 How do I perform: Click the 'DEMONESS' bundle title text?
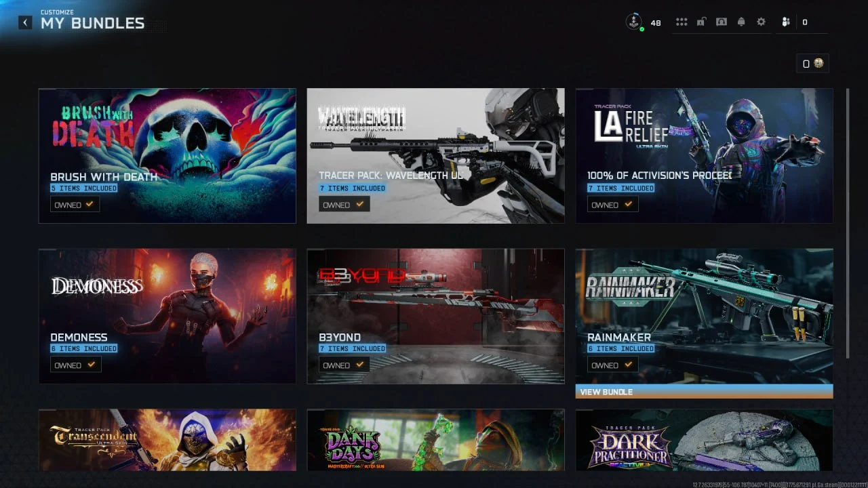click(x=79, y=337)
